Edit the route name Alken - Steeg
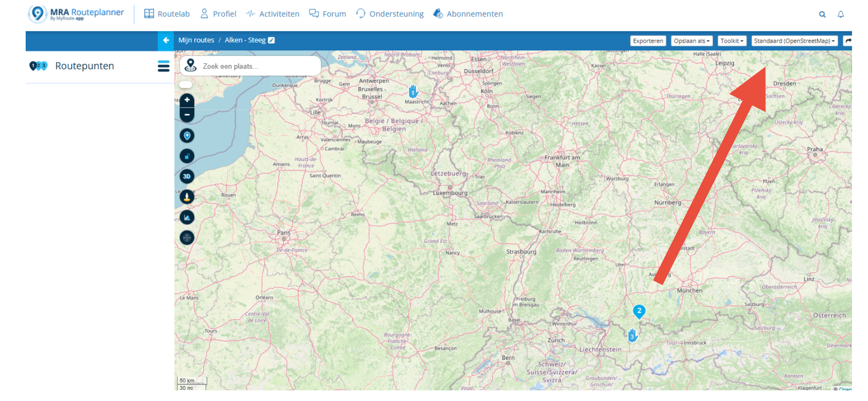Image resolution: width=868 pixels, height=401 pixels. pos(271,40)
